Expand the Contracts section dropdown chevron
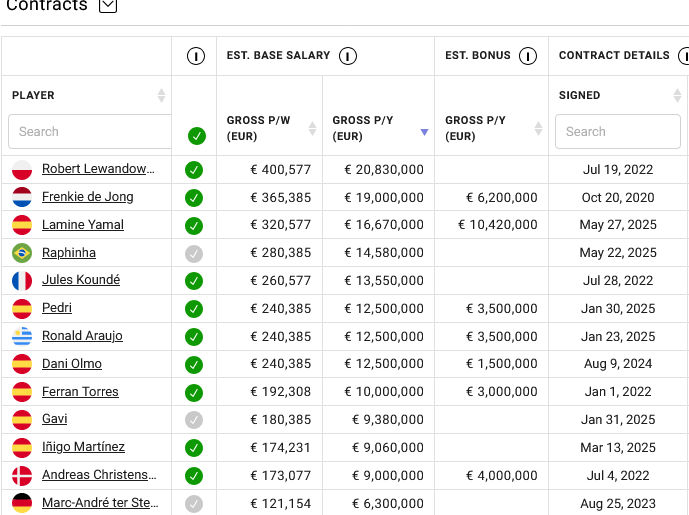The width and height of the screenshot is (689, 515). (x=108, y=6)
